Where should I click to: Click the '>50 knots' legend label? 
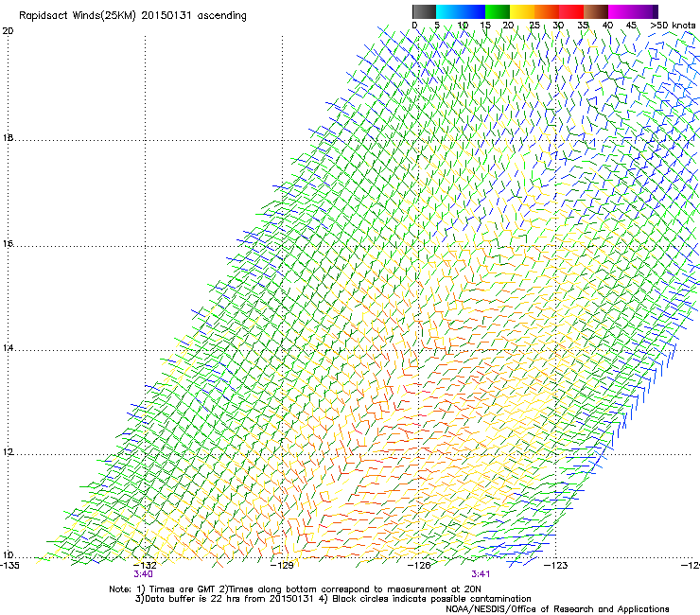(673, 26)
